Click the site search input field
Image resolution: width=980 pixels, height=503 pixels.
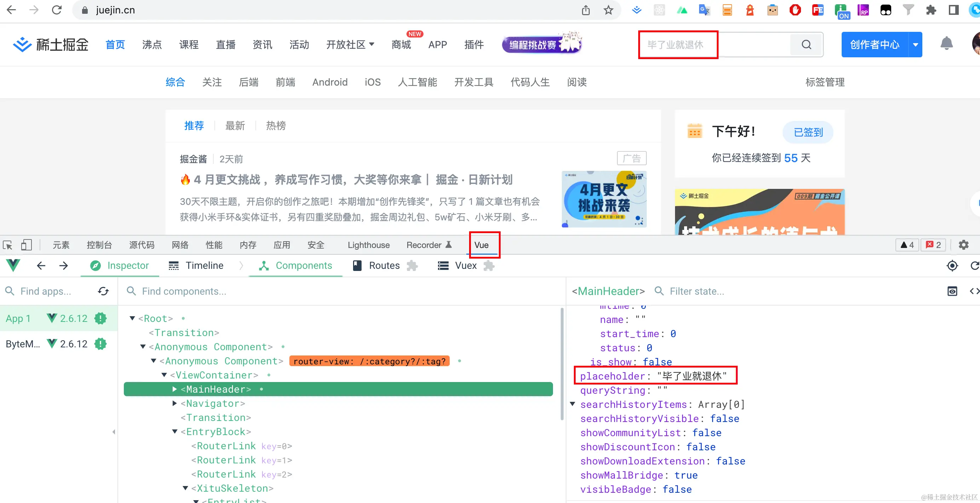pos(715,45)
